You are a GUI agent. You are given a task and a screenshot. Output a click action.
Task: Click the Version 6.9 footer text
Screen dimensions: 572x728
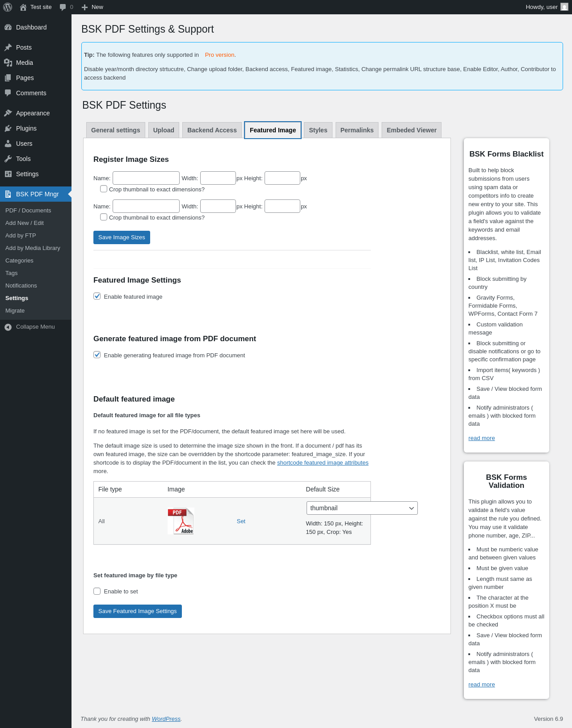tap(548, 719)
